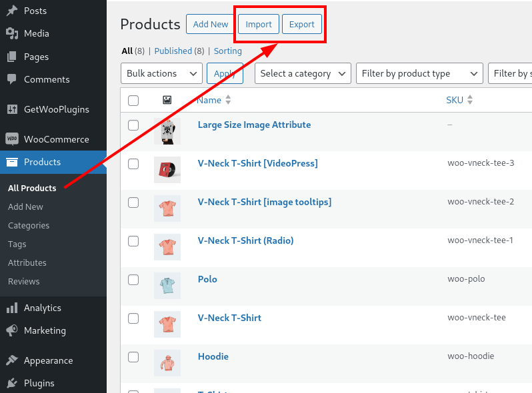Screen dimensions: 532x393
Task: Click the WooCommerce Woo icon
Action: [x=12, y=139]
